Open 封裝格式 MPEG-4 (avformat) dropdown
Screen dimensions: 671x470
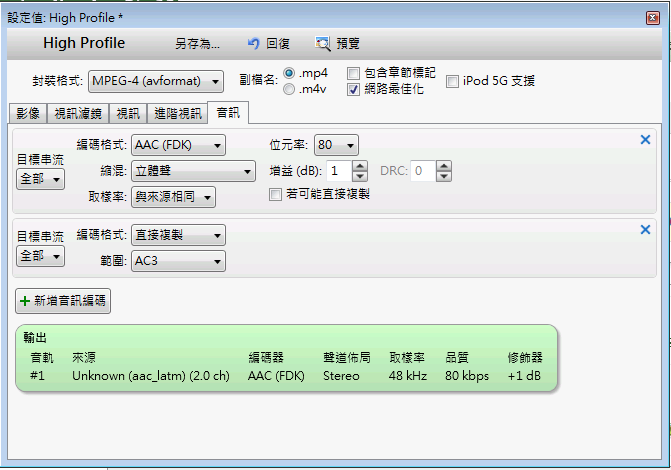tap(156, 81)
